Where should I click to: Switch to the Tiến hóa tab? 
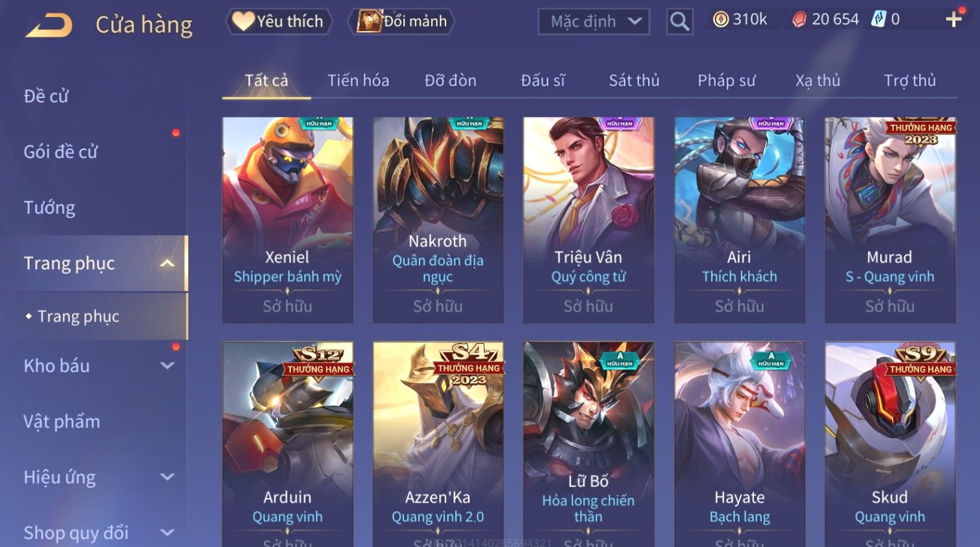[358, 81]
